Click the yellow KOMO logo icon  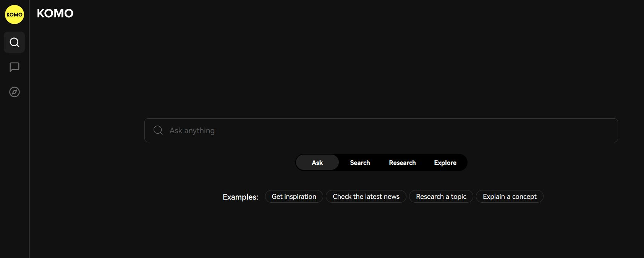click(x=15, y=15)
